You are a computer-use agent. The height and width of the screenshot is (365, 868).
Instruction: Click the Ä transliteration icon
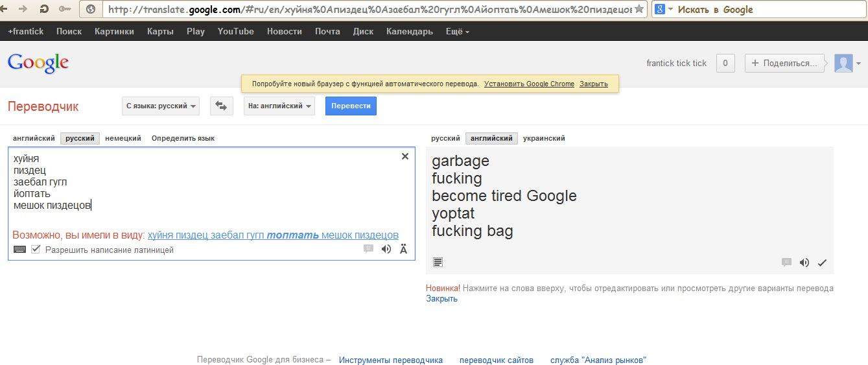(404, 249)
